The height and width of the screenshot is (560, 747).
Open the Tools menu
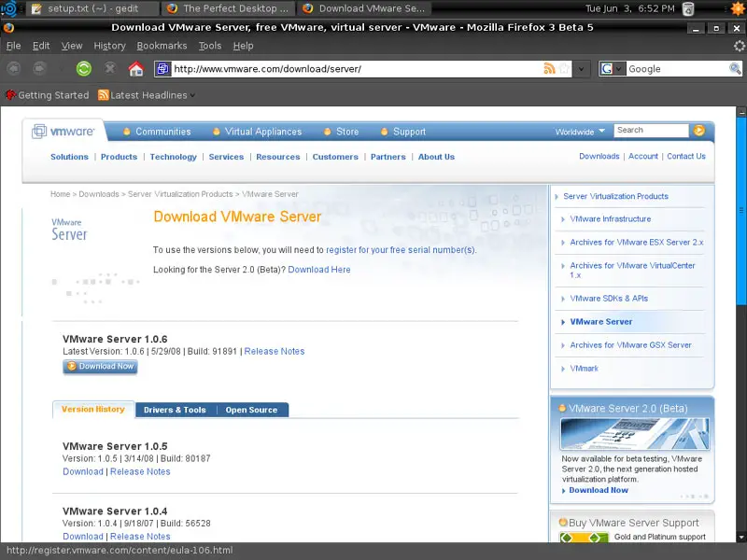[209, 46]
